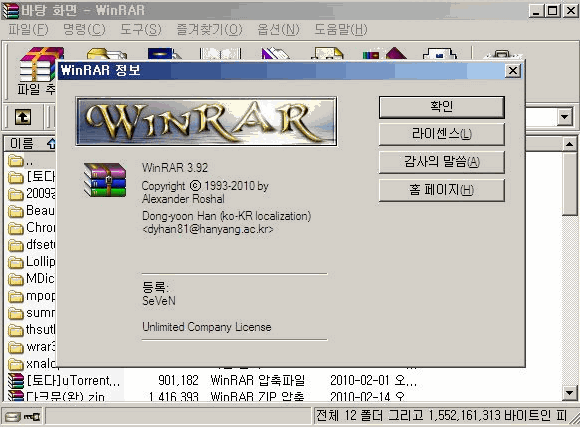Select the 2009 folder in the file list

(31, 193)
